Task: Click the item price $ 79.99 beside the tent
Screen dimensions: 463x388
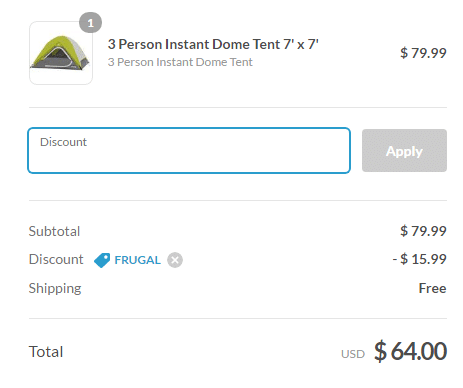Action: click(423, 53)
